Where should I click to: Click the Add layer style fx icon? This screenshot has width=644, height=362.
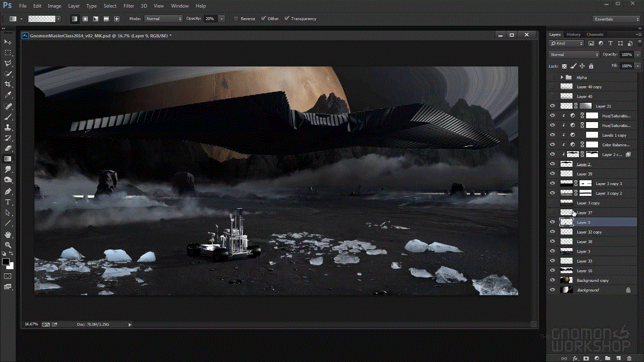(575, 358)
